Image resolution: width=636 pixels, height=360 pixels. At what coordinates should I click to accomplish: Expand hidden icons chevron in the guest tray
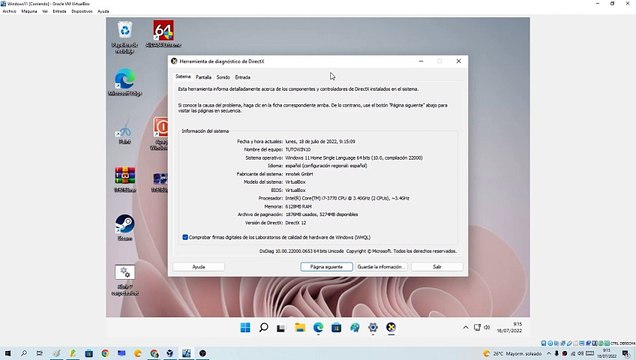pos(466,328)
